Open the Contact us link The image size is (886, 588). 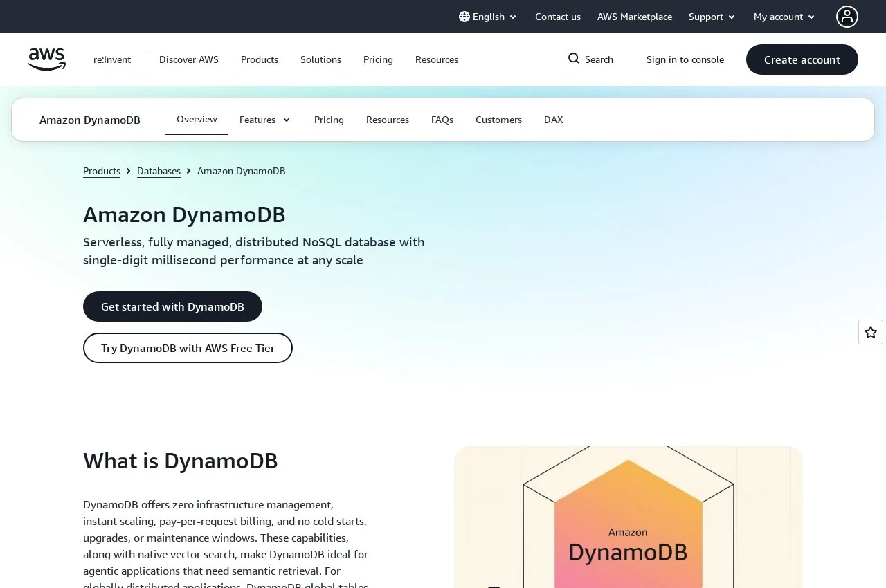point(558,17)
